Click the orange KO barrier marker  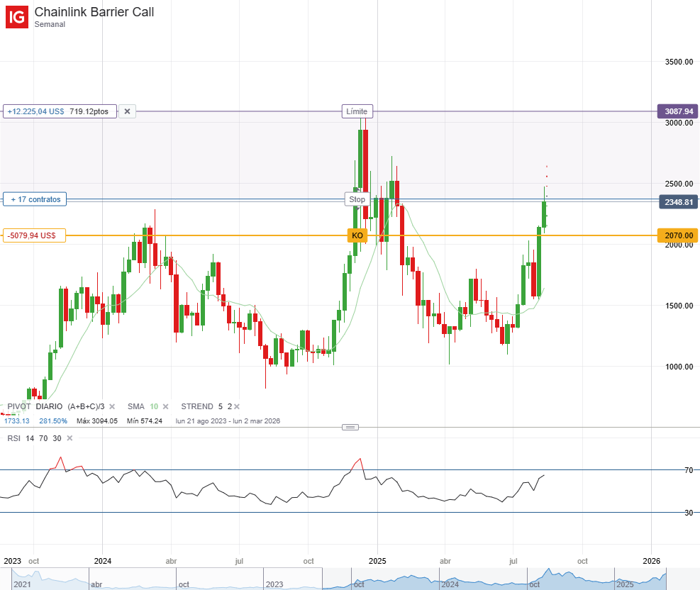point(357,235)
